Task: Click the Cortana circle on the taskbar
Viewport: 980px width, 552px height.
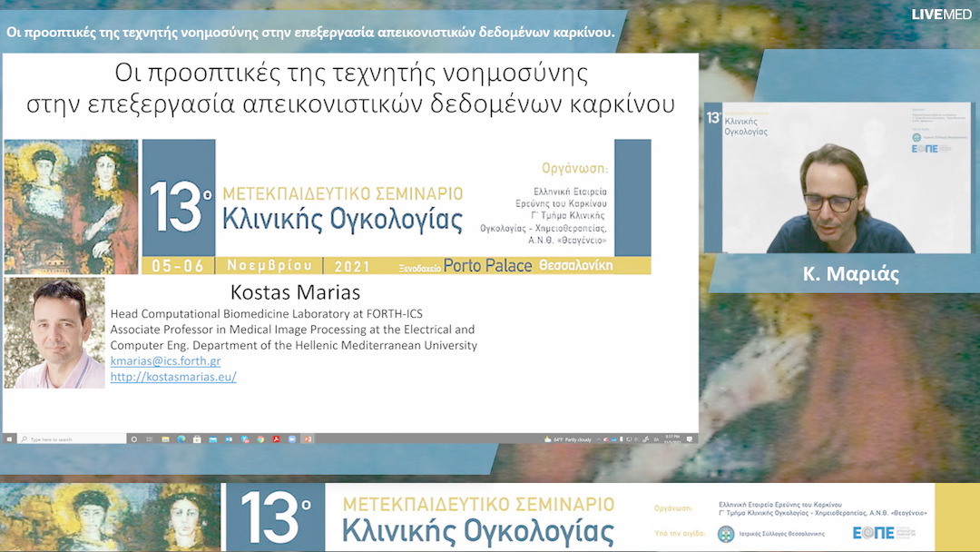Action: click(134, 440)
